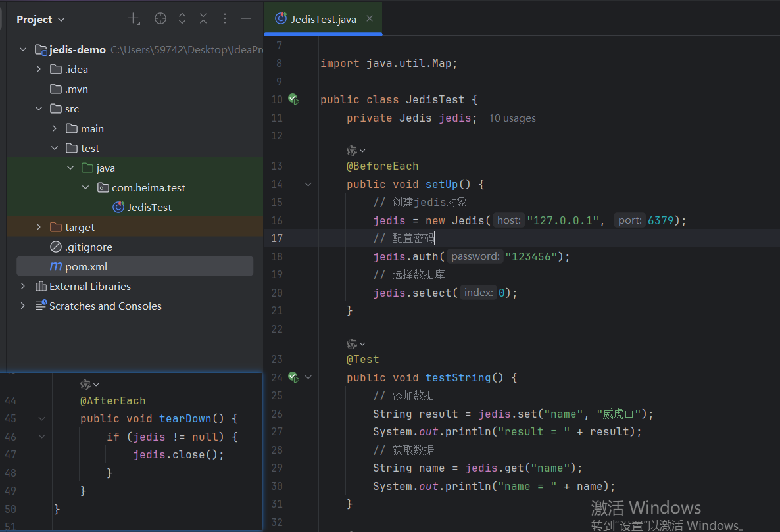Click the .gitignore ignored-file icon
The width and height of the screenshot is (780, 532).
(56, 247)
